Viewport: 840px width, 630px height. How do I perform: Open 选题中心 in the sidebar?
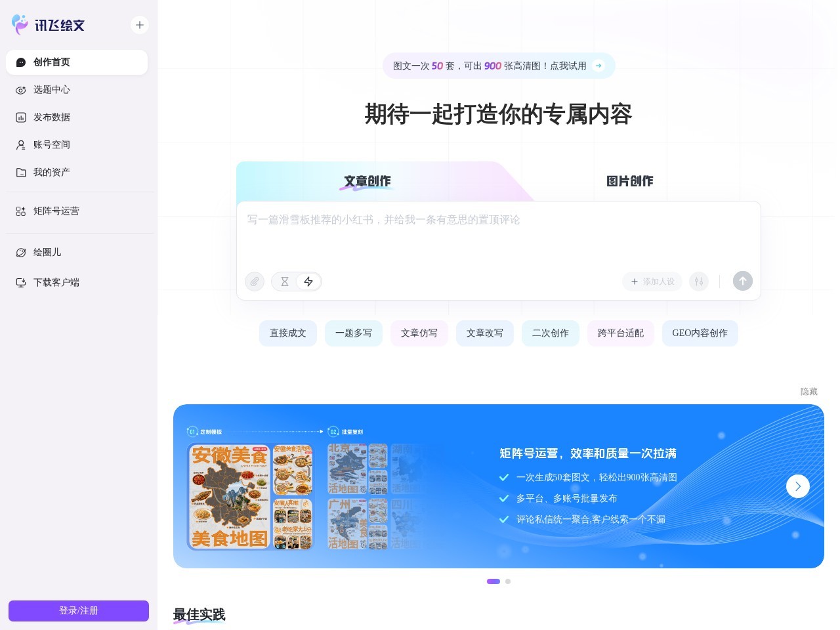(77, 90)
